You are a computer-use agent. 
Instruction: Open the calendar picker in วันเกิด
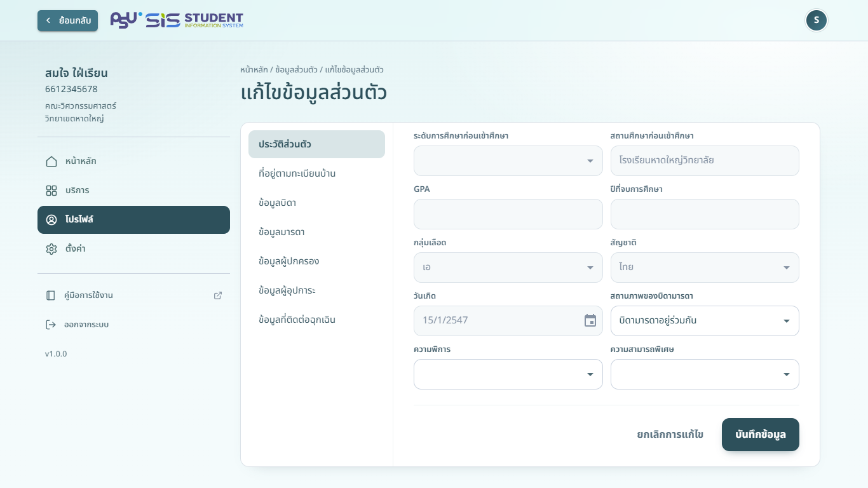coord(590,320)
